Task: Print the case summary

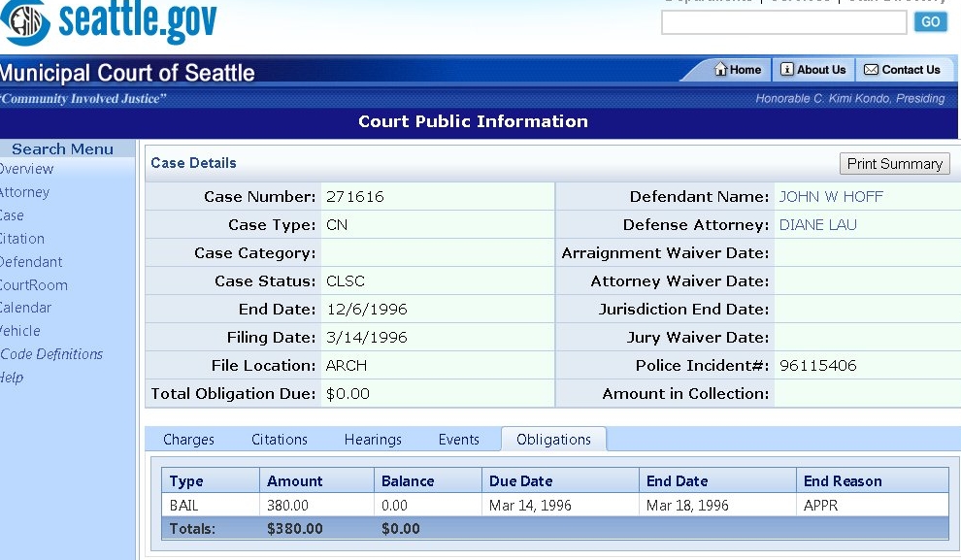Action: [894, 164]
